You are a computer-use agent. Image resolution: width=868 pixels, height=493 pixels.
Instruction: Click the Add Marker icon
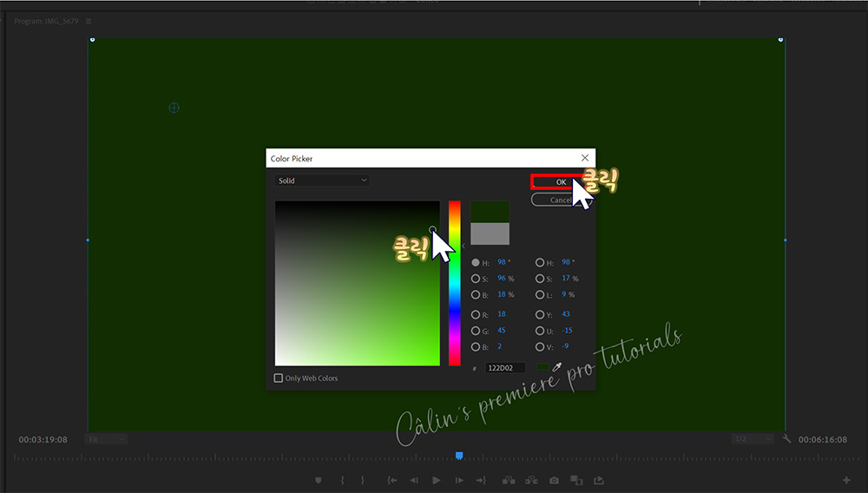click(319, 480)
